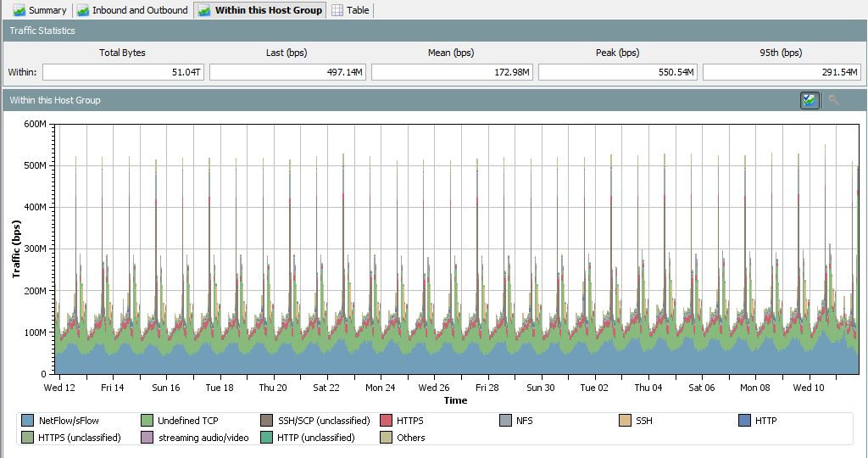Click the Peak bps field showing 550.54M
Viewport: 868px width, 458px height.
coord(618,72)
